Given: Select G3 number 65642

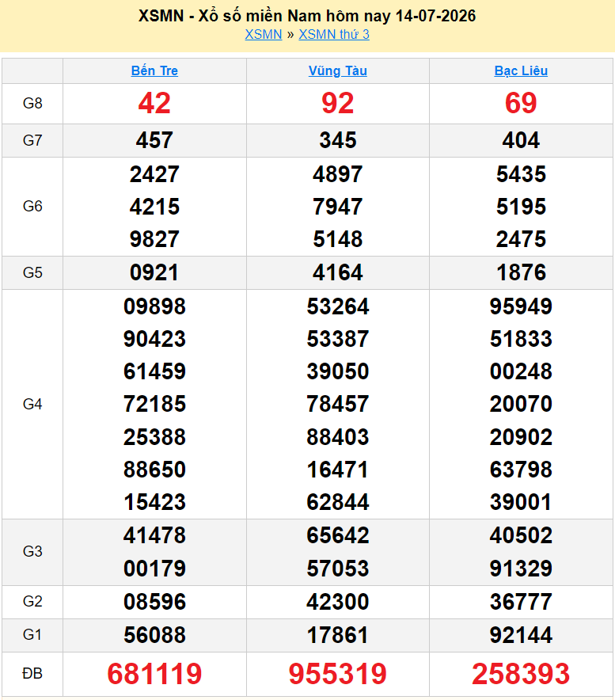Looking at the screenshot, I should coord(338,536).
